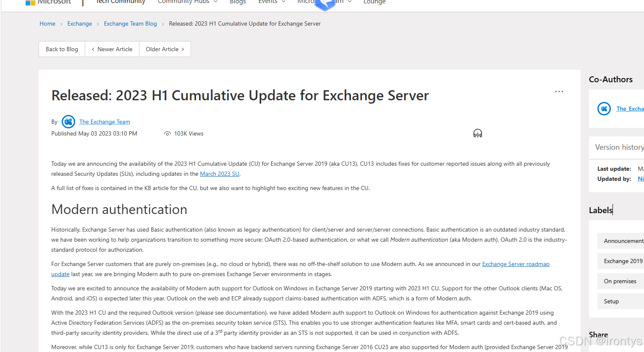Click the blue floating bird icon at top
The image size is (644, 352).
[x=325, y=4]
